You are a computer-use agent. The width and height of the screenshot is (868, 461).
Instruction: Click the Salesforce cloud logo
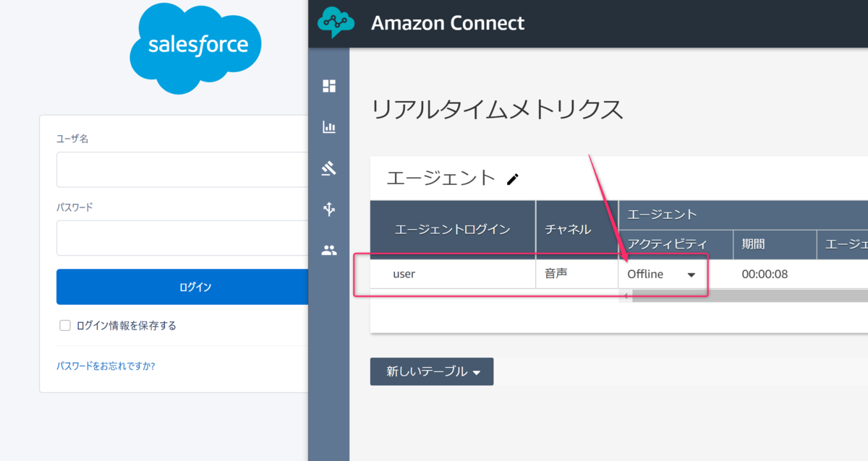click(195, 48)
